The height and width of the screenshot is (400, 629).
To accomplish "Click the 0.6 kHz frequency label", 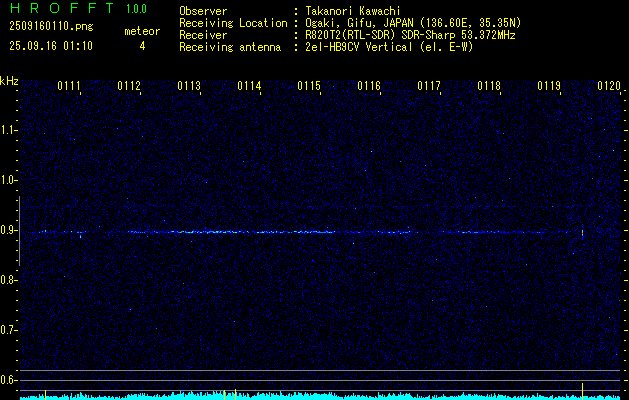I will click(8, 380).
